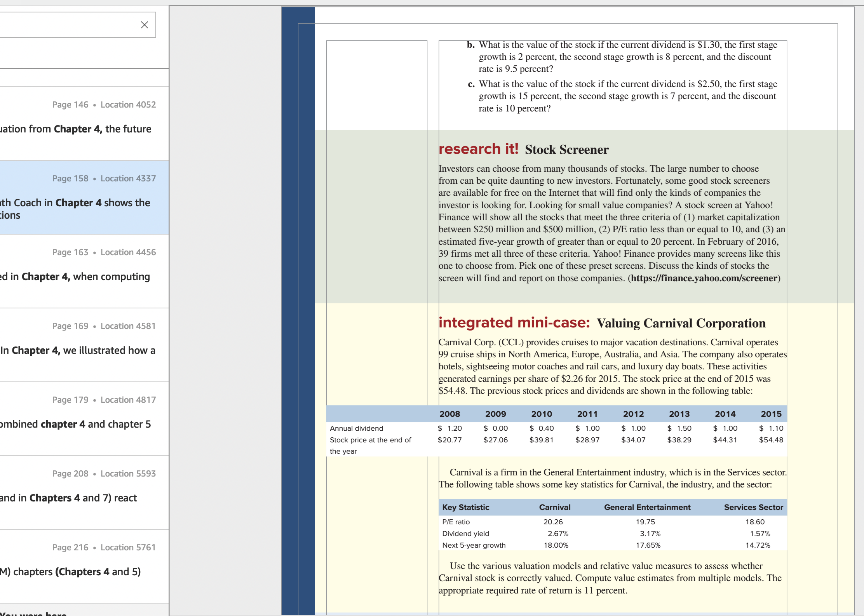Click the 'Coach in Chapter 4 shows the' snippet
This screenshot has width=864, height=616.
click(x=82, y=203)
